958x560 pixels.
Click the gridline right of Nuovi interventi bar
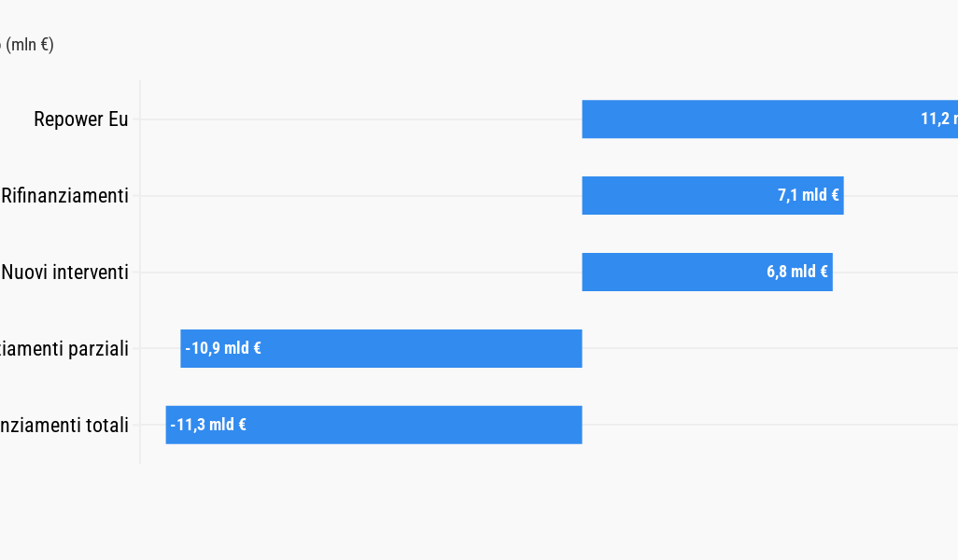[895, 273]
